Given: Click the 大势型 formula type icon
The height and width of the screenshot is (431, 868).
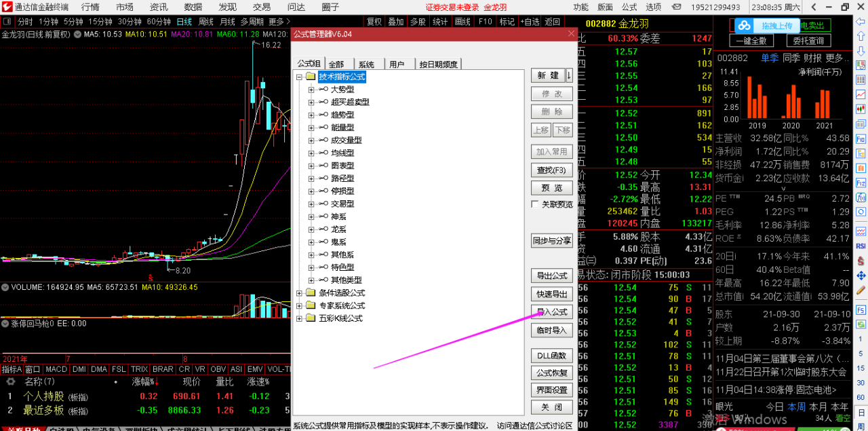Looking at the screenshot, I should click(323, 89).
